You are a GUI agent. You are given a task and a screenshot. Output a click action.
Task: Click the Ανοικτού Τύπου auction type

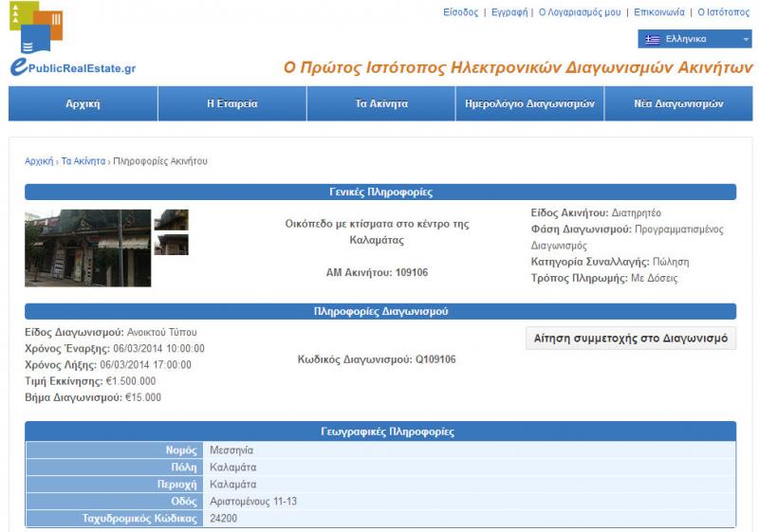pyautogui.click(x=161, y=333)
